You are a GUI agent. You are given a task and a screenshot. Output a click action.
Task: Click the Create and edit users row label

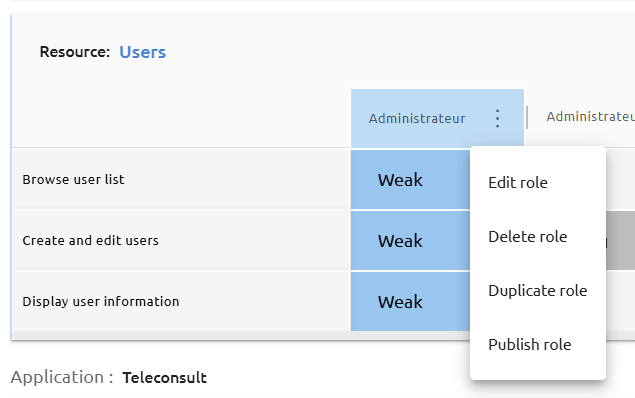coord(90,241)
